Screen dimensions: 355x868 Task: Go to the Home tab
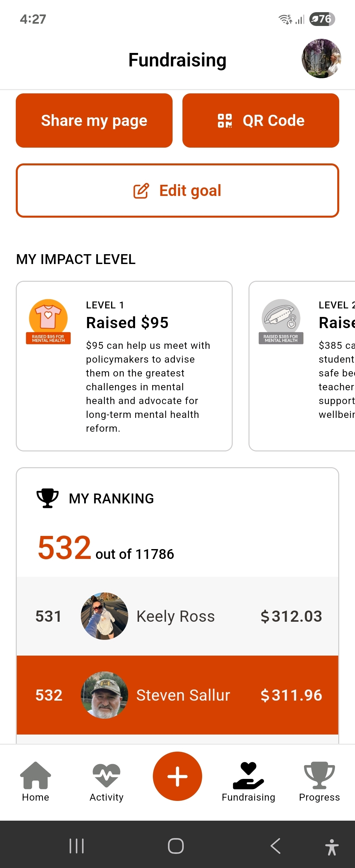pos(35,782)
